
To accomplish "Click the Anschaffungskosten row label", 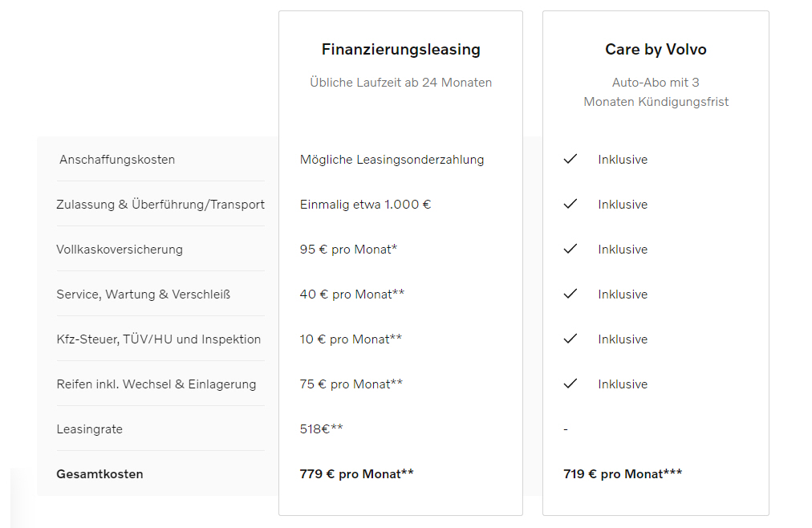I will pyautogui.click(x=117, y=160).
